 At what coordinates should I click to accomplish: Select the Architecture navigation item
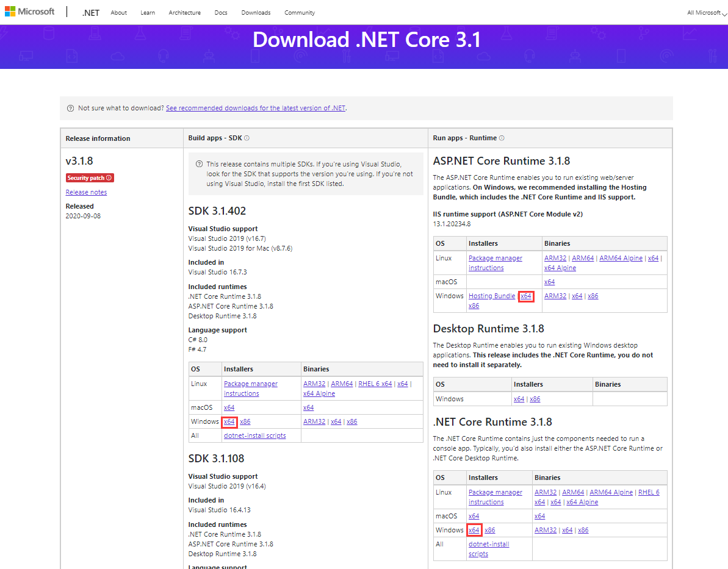click(x=184, y=12)
